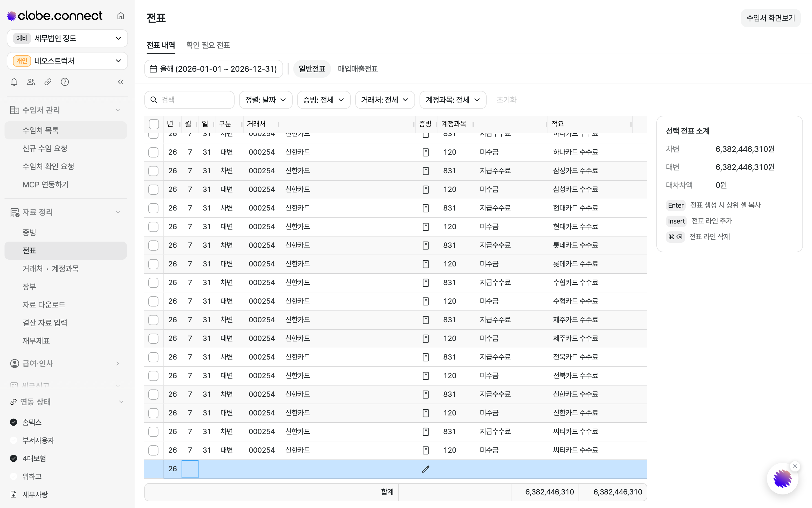Click the 급여·인사 person icon
The width and height of the screenshot is (812, 508).
point(14,364)
